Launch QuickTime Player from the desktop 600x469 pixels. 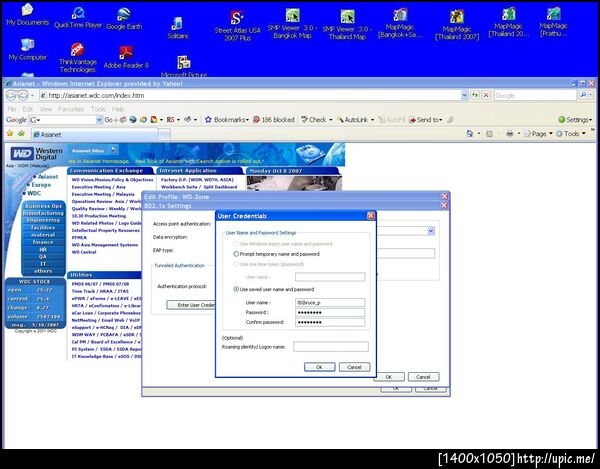(78, 18)
